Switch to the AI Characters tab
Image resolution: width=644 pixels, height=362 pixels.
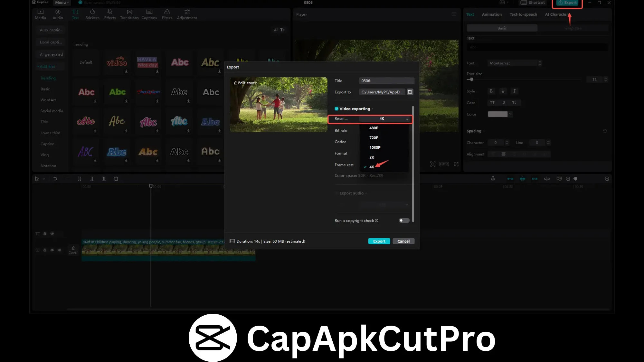click(557, 14)
